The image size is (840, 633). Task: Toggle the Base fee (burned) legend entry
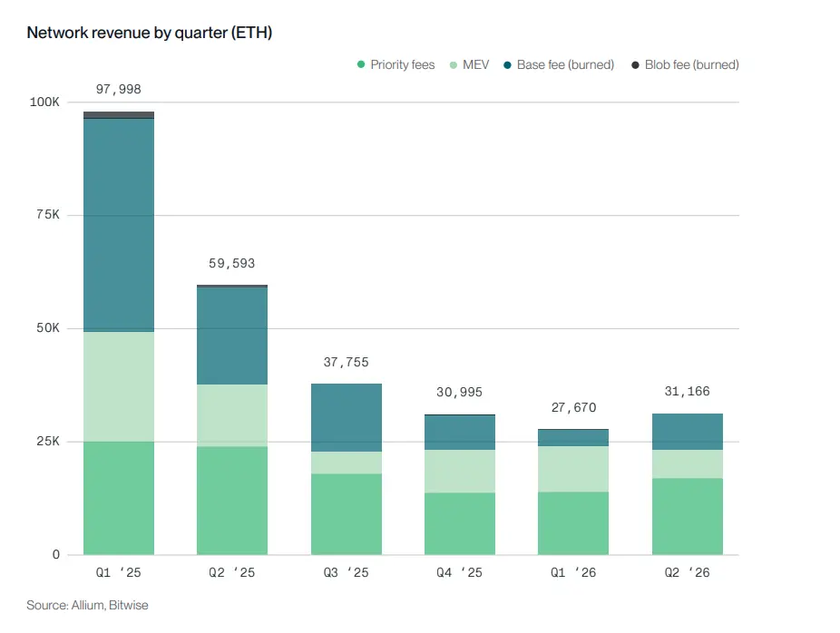(559, 64)
